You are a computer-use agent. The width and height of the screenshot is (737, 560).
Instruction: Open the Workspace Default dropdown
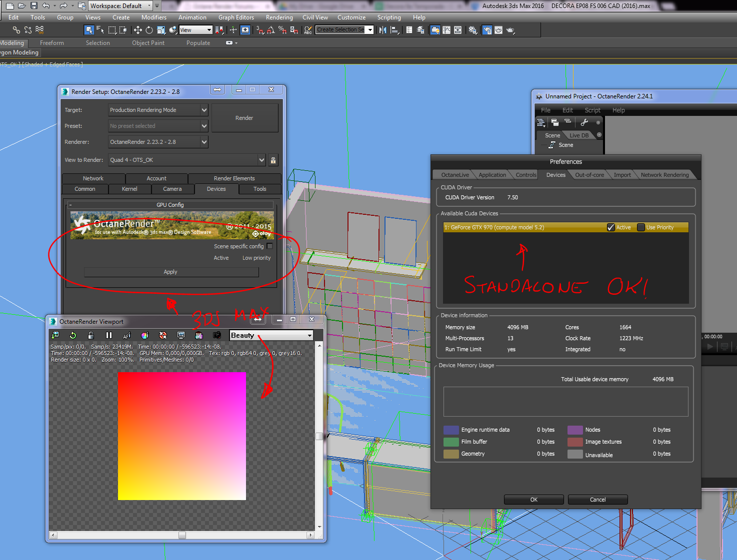click(x=121, y=6)
